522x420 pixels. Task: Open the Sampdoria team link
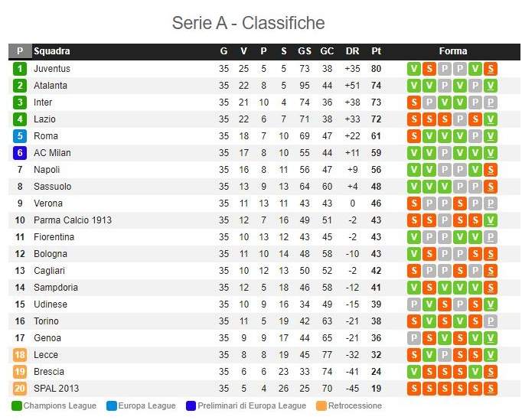(56, 288)
